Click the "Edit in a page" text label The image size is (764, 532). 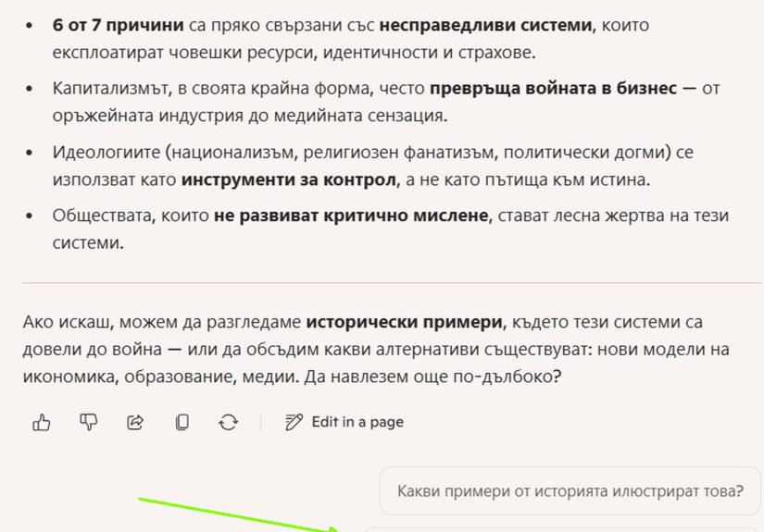357,423
